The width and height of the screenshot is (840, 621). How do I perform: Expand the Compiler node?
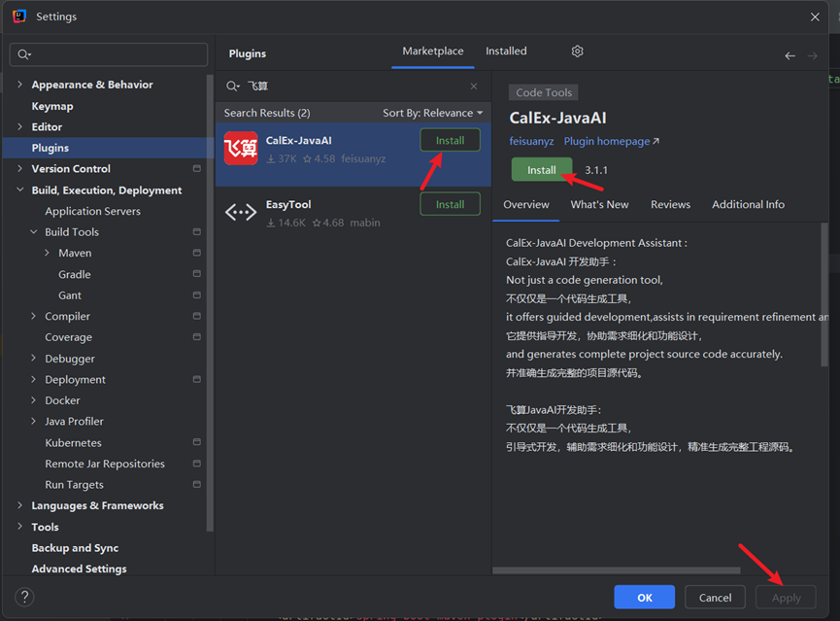[33, 316]
